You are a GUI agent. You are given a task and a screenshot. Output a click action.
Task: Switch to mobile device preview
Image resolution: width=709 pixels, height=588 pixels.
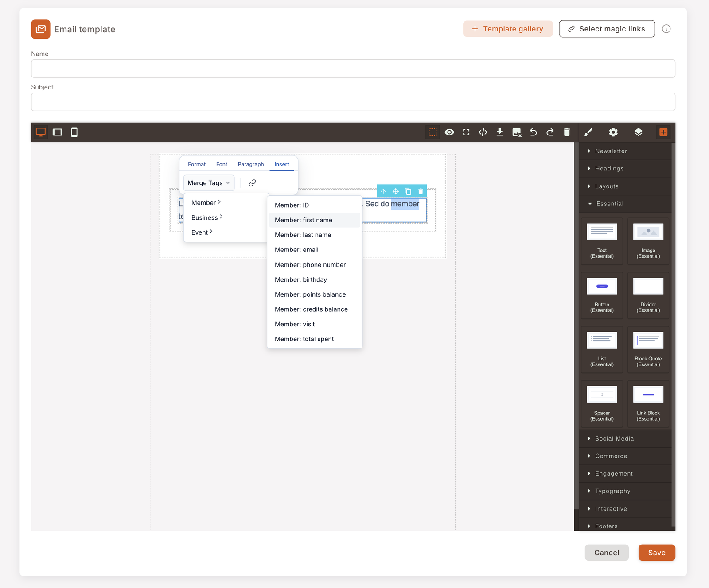(x=74, y=132)
